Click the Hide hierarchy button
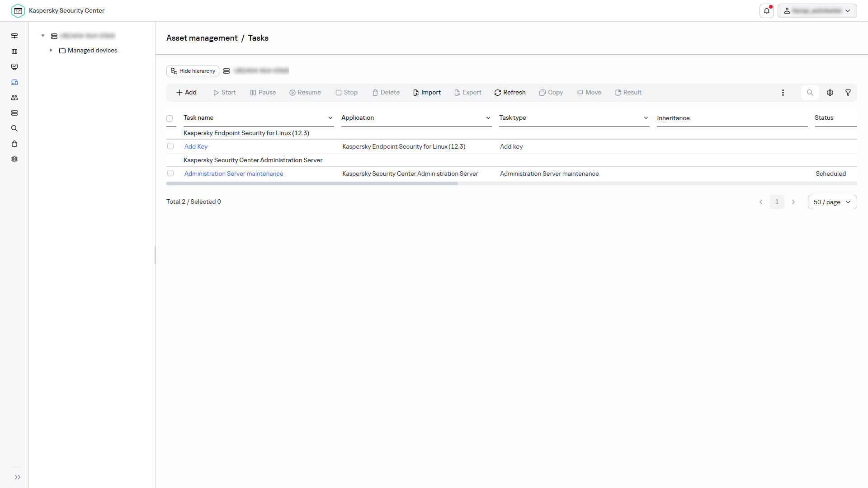The height and width of the screenshot is (488, 868). [193, 71]
